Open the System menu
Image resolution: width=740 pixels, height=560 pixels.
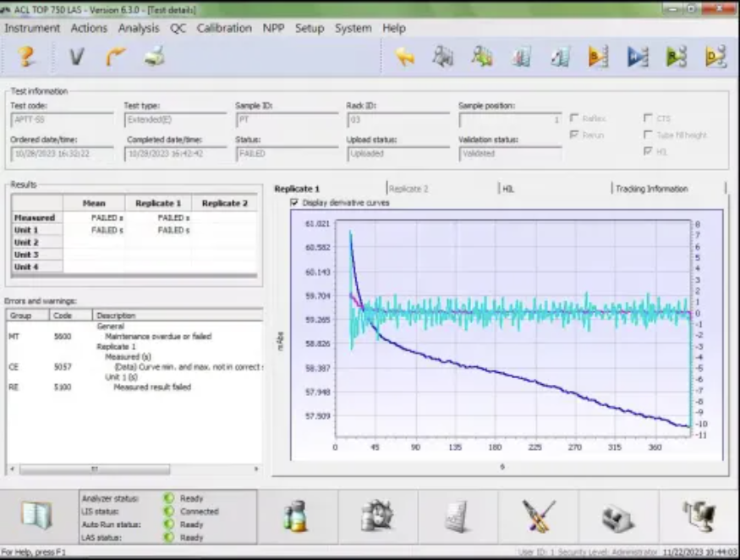pyautogui.click(x=353, y=28)
